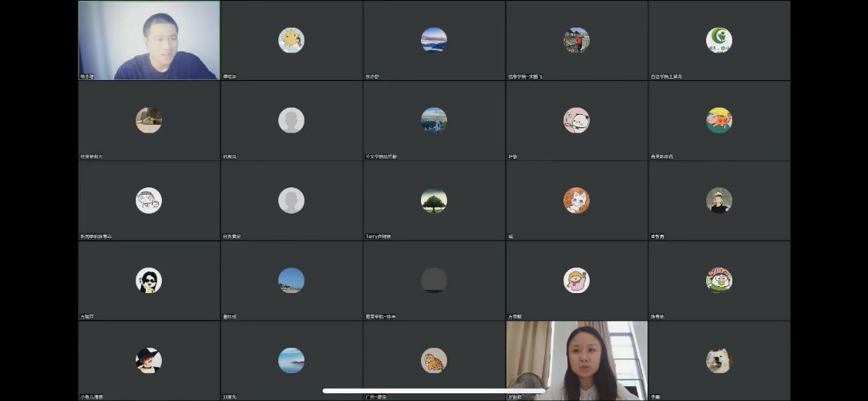Select the woman in black hat avatar

149,360
